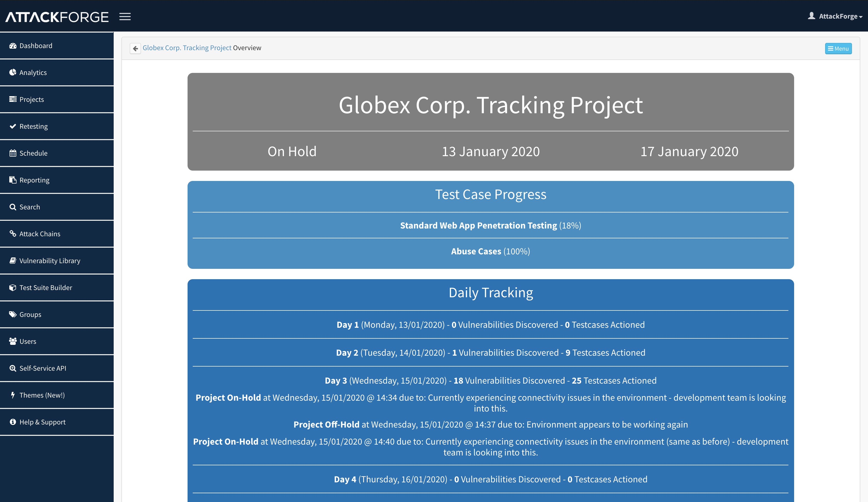The image size is (868, 502).
Task: Toggle the sidebar with the hamburger icon
Action: point(125,17)
